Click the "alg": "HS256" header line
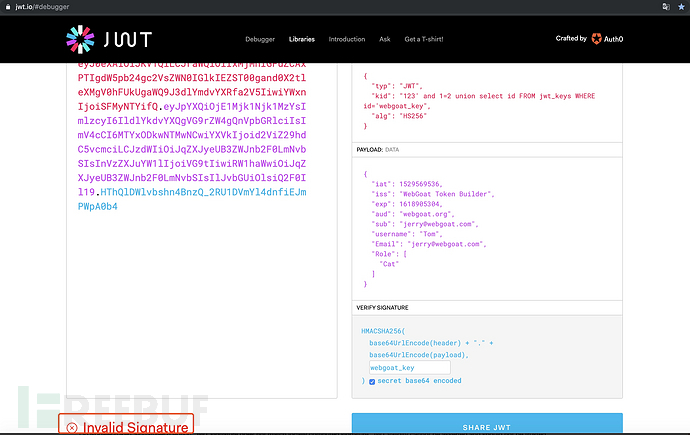Viewport: 690px width, 435px height. click(x=399, y=116)
